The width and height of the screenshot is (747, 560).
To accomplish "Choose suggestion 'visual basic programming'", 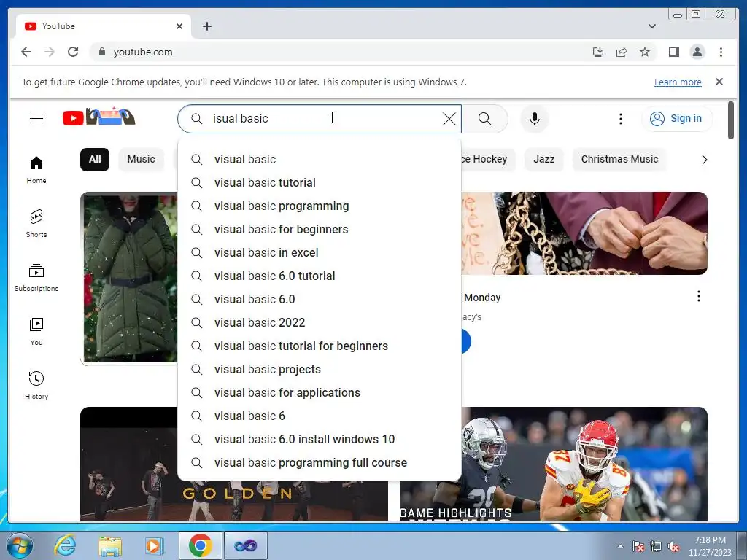I will click(x=320, y=206).
